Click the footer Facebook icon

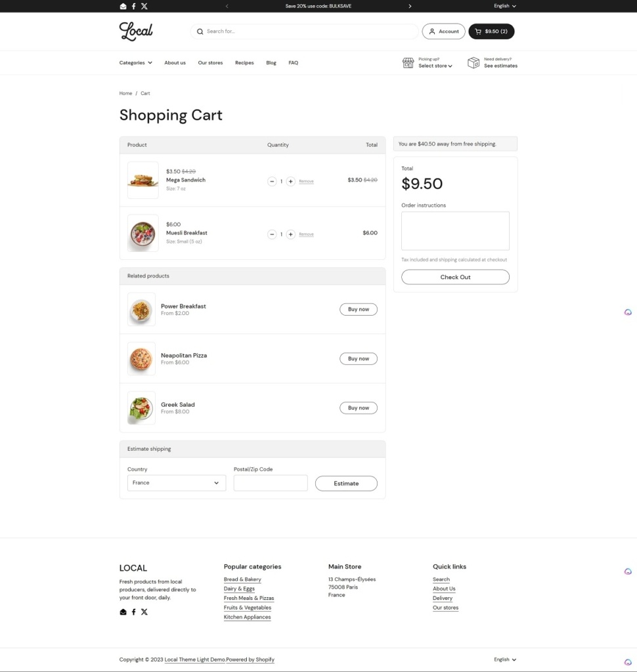[x=133, y=612]
